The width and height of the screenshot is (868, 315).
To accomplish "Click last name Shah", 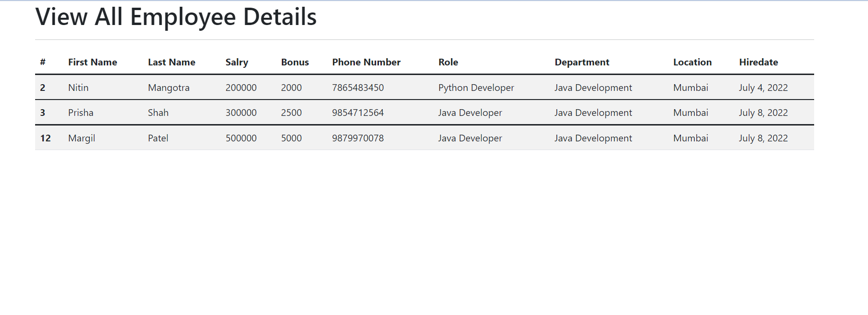I will (158, 113).
